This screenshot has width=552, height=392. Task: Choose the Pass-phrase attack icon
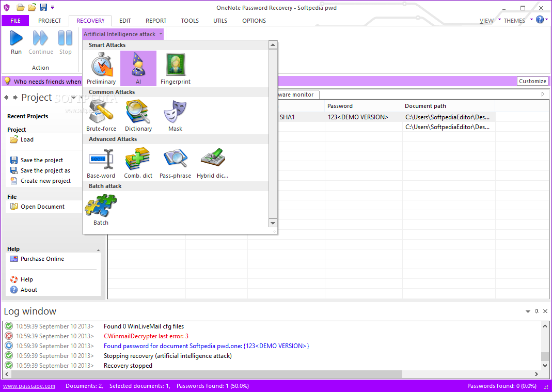tap(176, 163)
